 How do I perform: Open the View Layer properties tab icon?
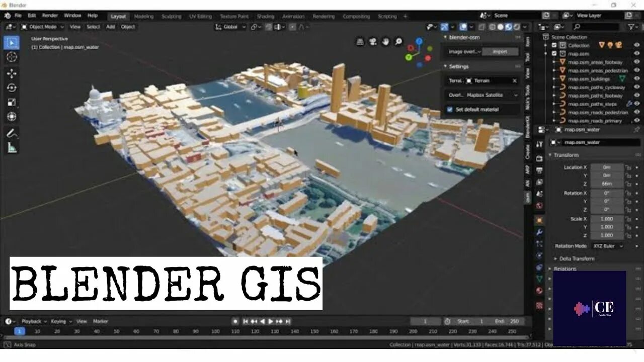(539, 183)
